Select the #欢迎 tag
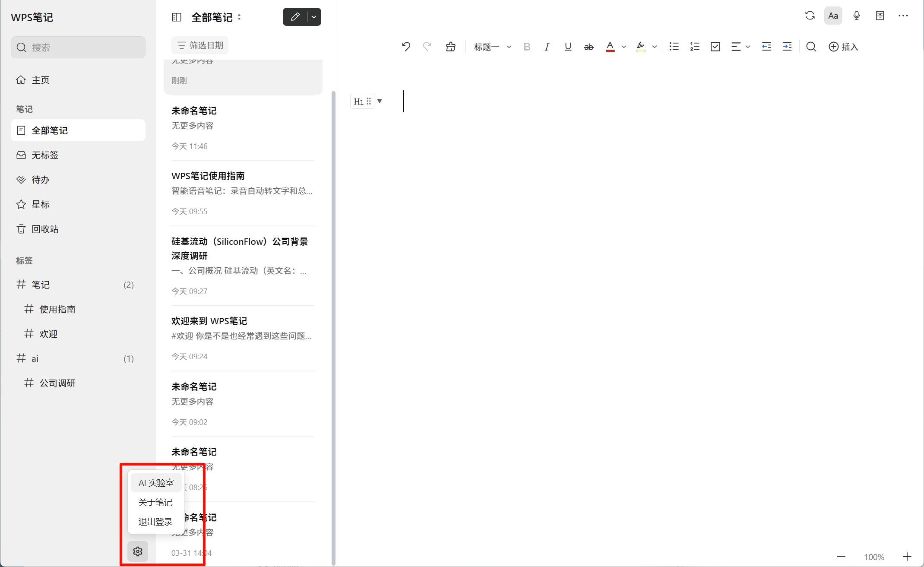The height and width of the screenshot is (567, 924). [x=78, y=334]
